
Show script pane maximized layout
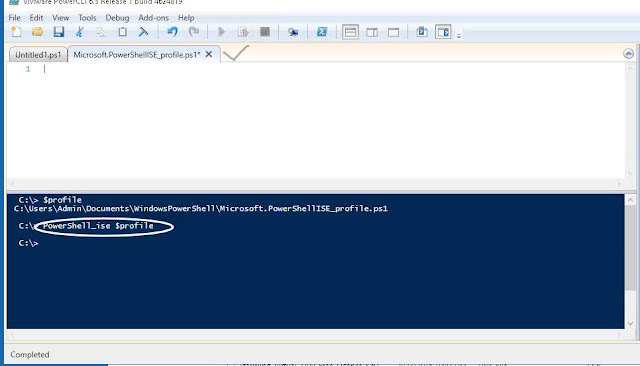point(393,32)
